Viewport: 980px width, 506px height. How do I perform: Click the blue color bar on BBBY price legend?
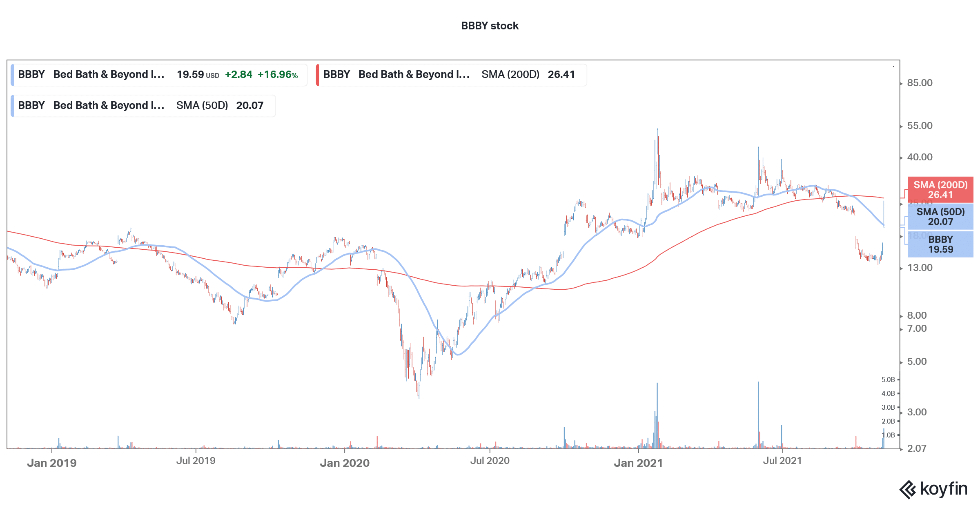tap(12, 75)
